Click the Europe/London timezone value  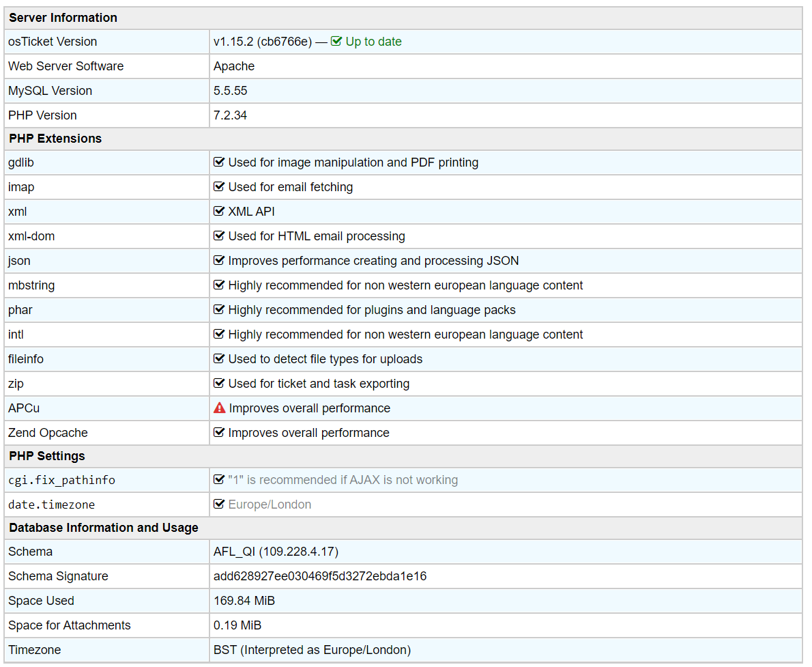270,505
